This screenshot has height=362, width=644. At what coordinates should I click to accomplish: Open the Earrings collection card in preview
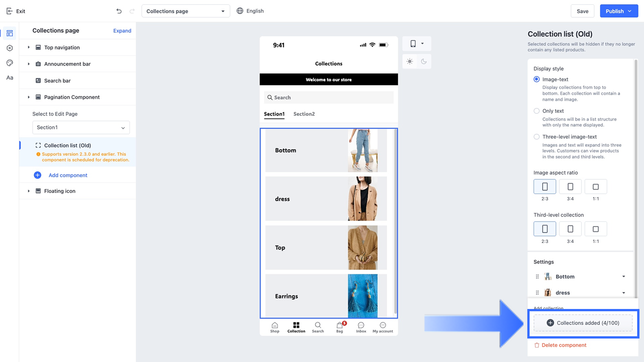326,296
